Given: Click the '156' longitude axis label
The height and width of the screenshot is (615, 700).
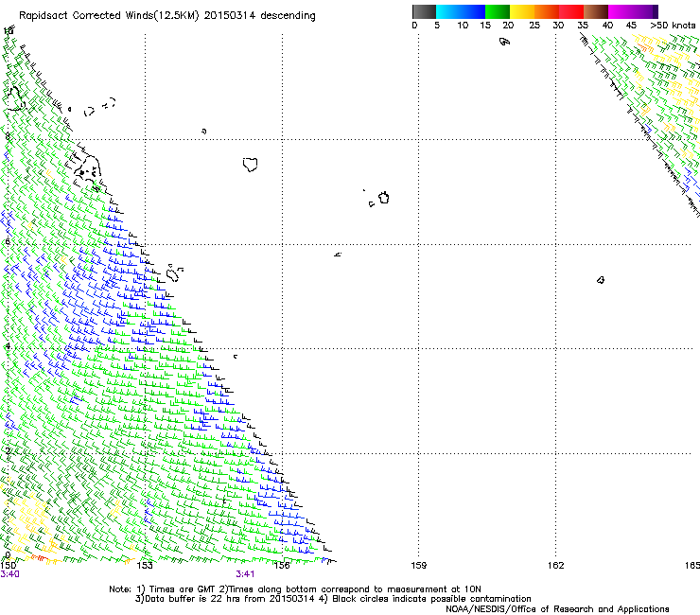Looking at the screenshot, I should pos(282,566).
